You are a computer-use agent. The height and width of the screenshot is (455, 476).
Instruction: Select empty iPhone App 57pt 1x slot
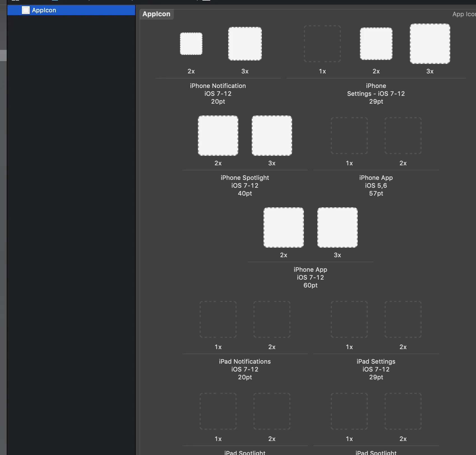click(x=349, y=136)
